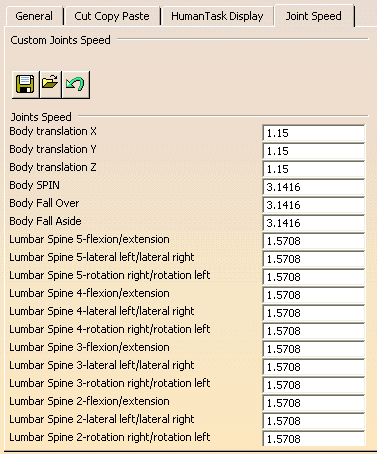This screenshot has height=454, width=377.
Task: Click the Body Fall Over speed field
Action: click(314, 205)
